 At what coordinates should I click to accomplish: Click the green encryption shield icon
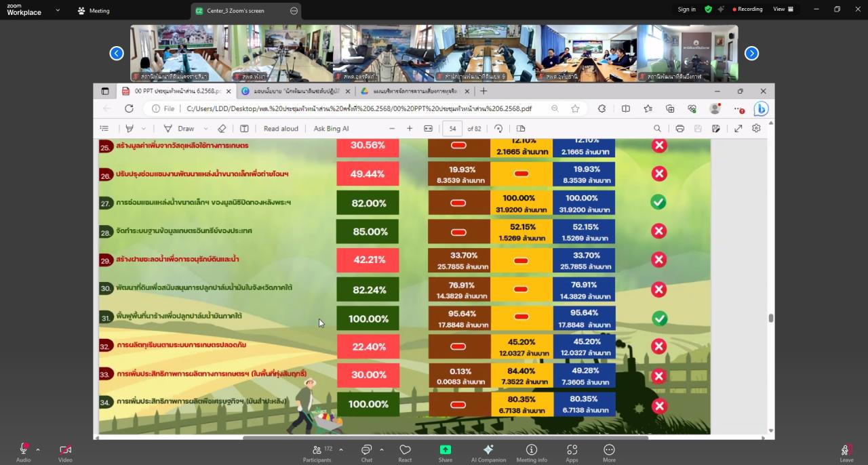point(708,9)
